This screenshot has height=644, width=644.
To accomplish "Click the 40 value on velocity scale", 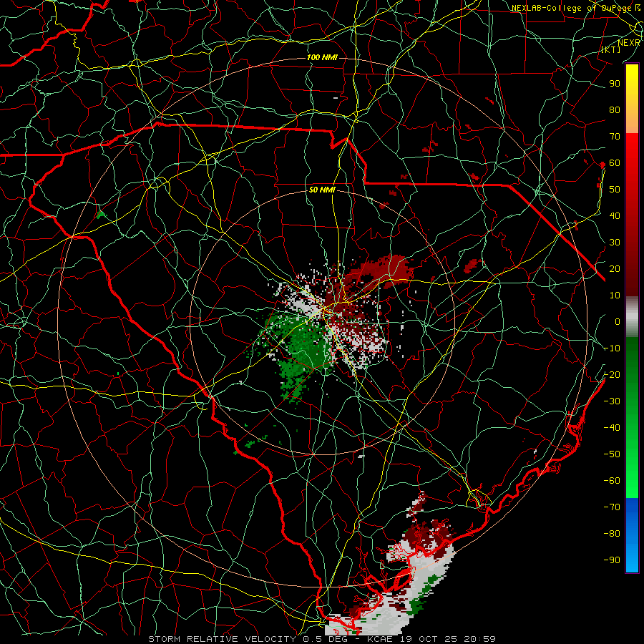I will pos(615,216).
